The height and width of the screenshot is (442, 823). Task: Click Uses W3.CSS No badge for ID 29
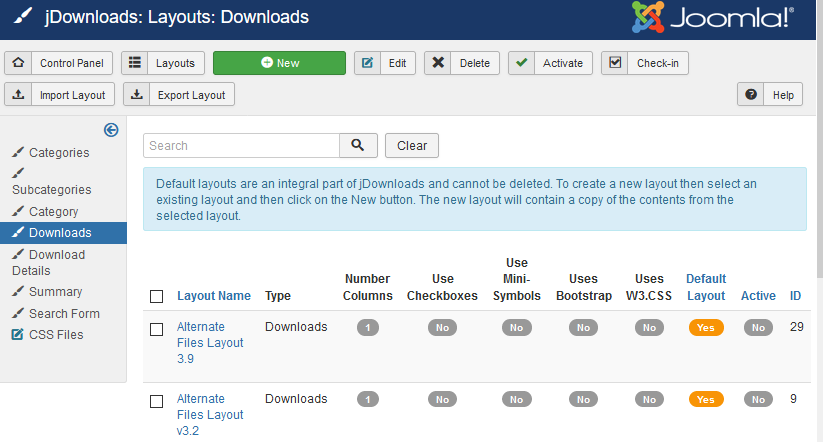(649, 328)
